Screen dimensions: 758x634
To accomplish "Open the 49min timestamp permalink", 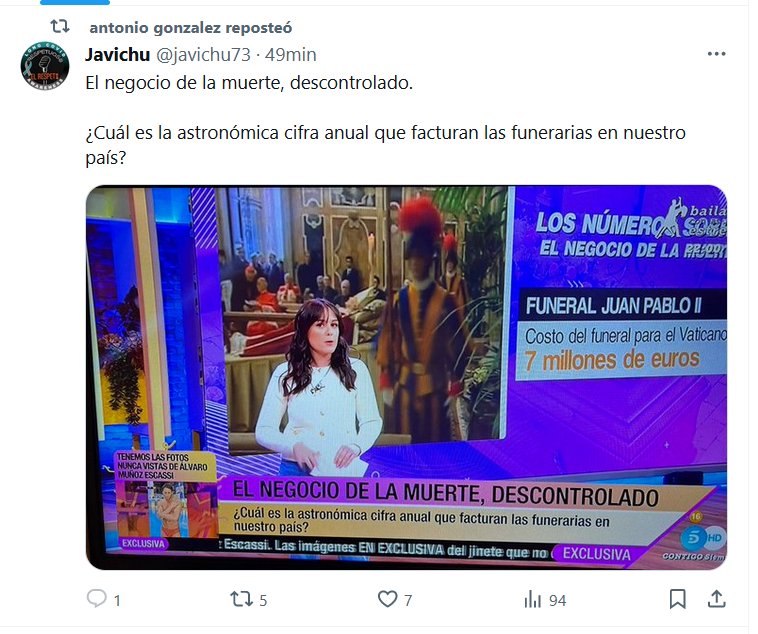I will click(290, 55).
